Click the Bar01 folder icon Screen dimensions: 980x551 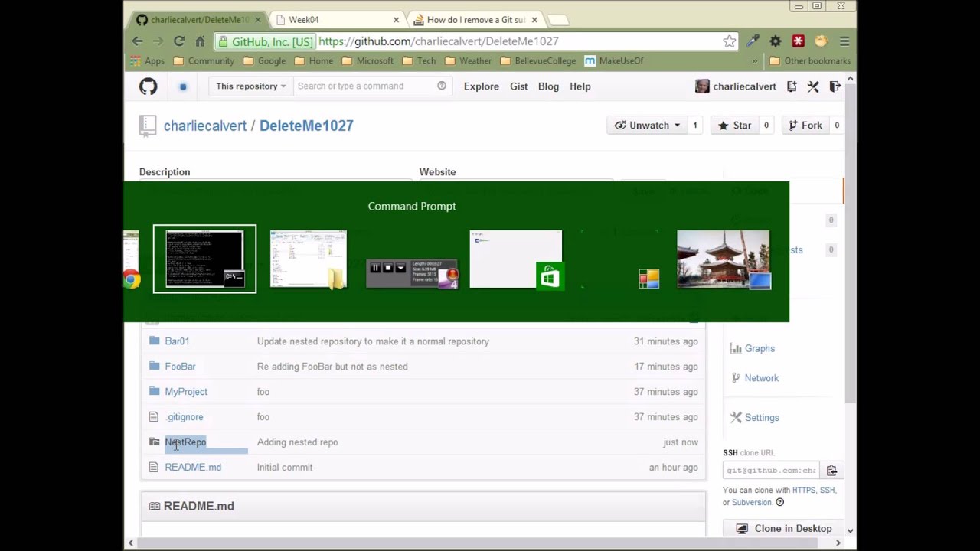point(154,341)
